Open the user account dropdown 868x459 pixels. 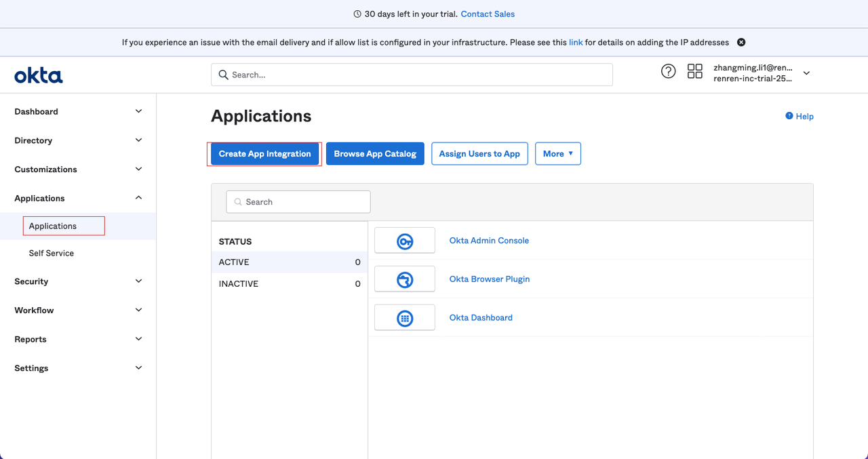(806, 73)
